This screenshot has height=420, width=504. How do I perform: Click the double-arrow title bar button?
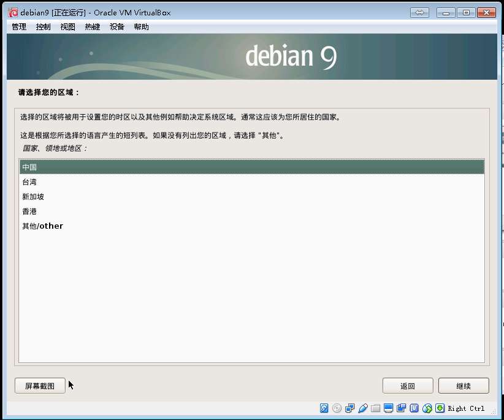419,12
